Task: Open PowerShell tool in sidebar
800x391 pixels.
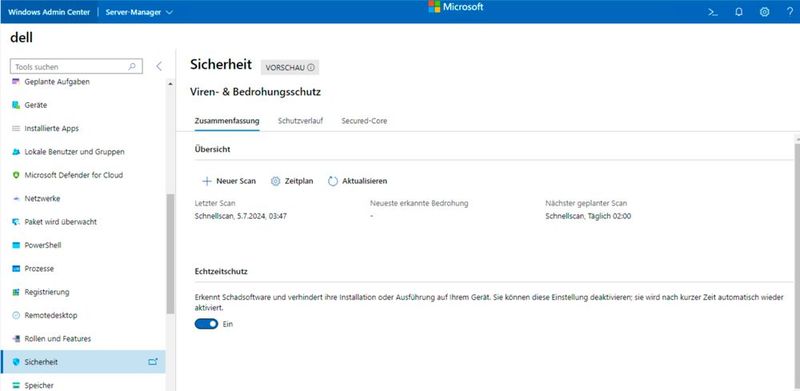Action: point(42,246)
